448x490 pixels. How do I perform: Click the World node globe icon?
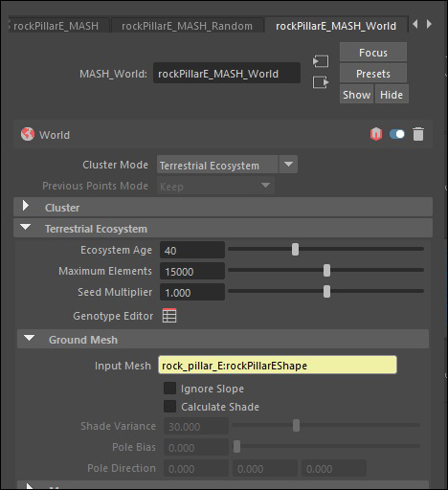(28, 134)
